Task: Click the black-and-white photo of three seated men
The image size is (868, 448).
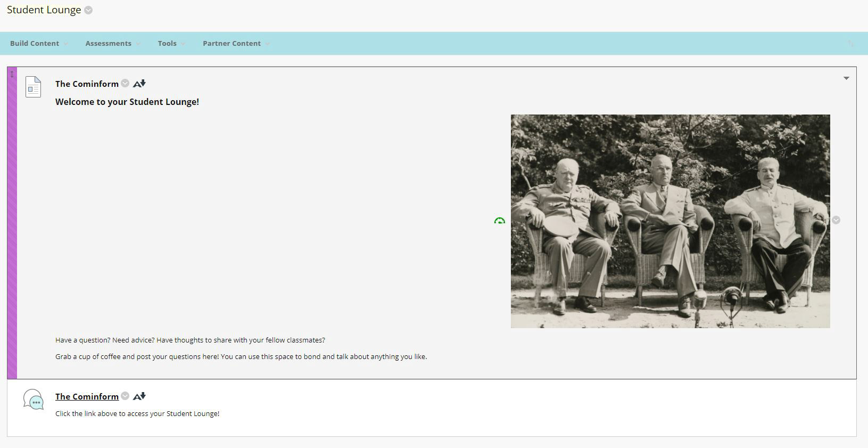Action: tap(670, 221)
